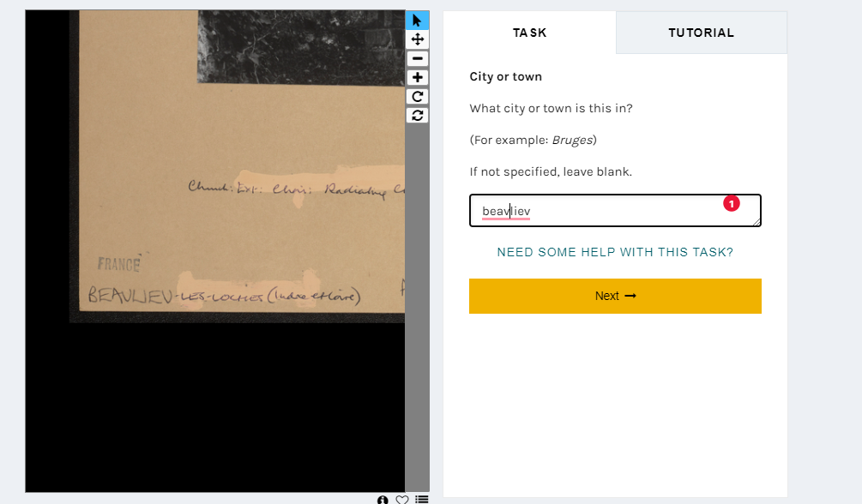862x504 pixels.
Task: Reset the image view
Action: (x=417, y=116)
